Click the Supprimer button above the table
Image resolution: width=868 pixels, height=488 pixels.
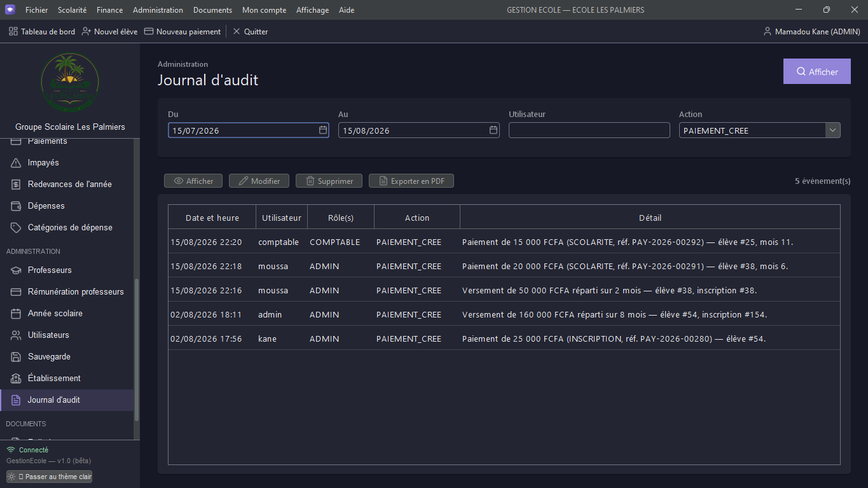(x=329, y=181)
